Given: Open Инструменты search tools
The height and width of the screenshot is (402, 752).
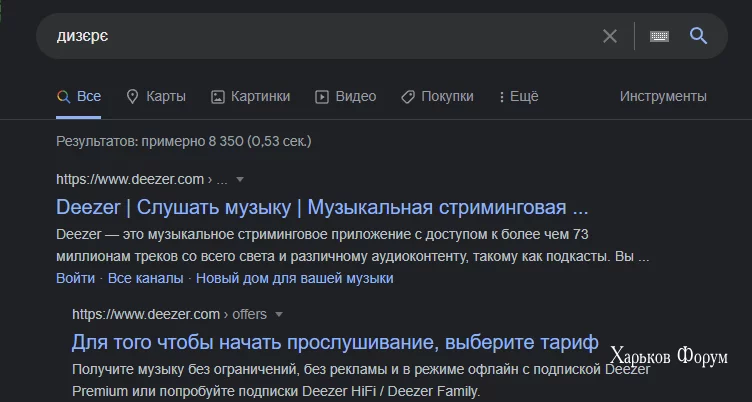Looking at the screenshot, I should 663,96.
